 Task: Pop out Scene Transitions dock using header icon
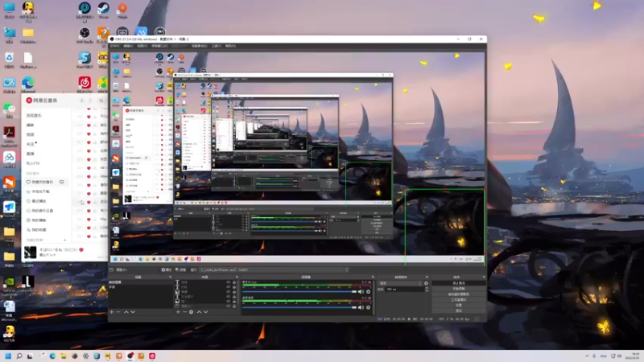[427, 277]
